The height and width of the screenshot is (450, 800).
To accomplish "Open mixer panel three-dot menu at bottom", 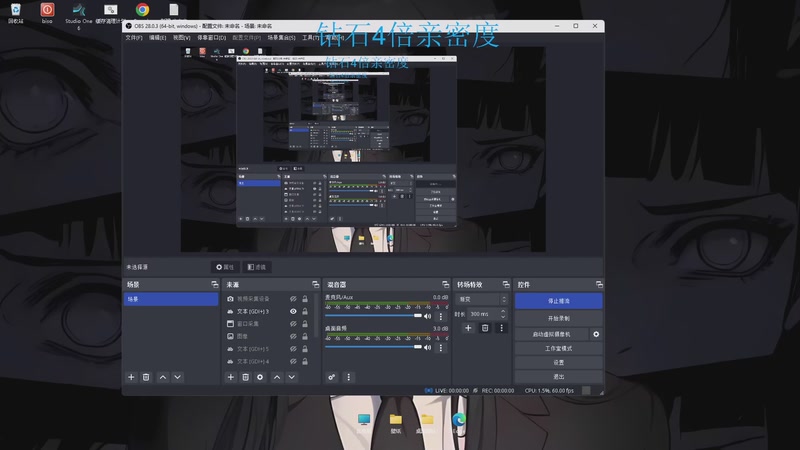I will [348, 377].
